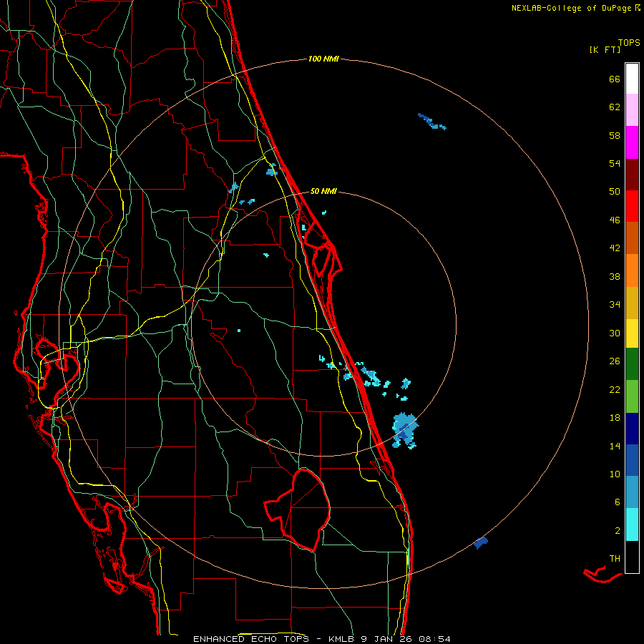Click the largest echo cluster offshore southeast
This screenshot has height=644, width=644.
(405, 431)
